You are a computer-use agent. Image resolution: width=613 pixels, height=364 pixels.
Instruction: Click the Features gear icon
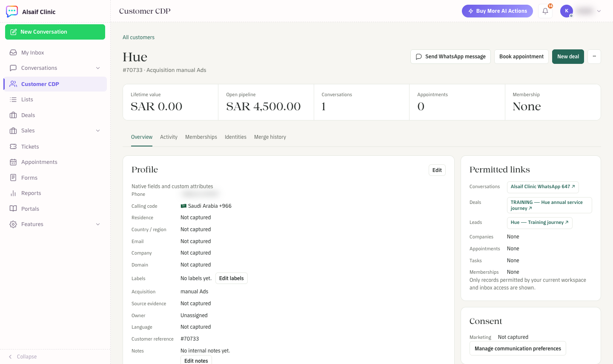coord(13,224)
